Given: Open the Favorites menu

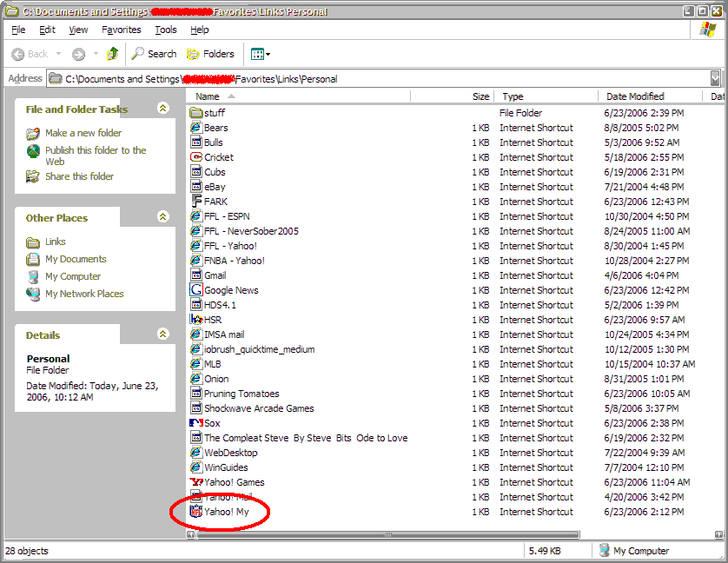Looking at the screenshot, I should [x=121, y=30].
